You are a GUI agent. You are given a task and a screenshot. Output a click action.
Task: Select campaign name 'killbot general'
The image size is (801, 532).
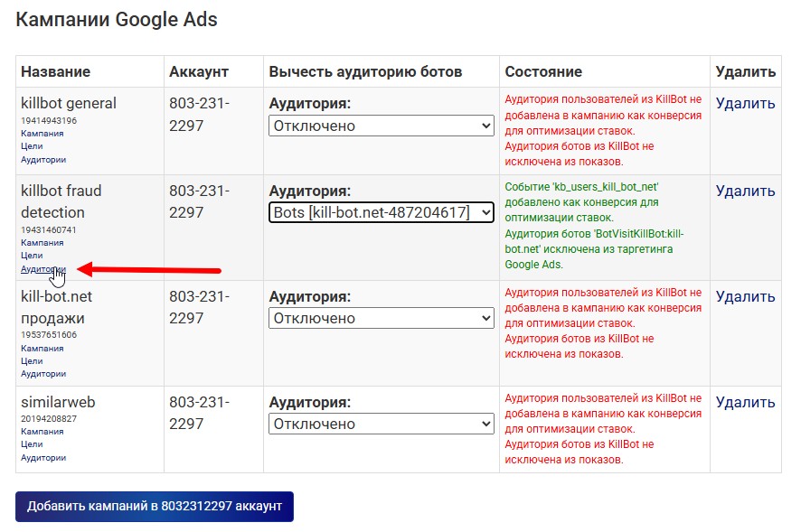click(x=69, y=103)
